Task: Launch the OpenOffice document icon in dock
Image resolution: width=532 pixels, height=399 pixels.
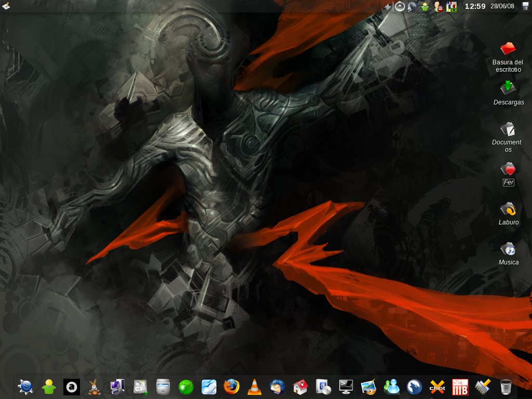Action: coord(209,387)
